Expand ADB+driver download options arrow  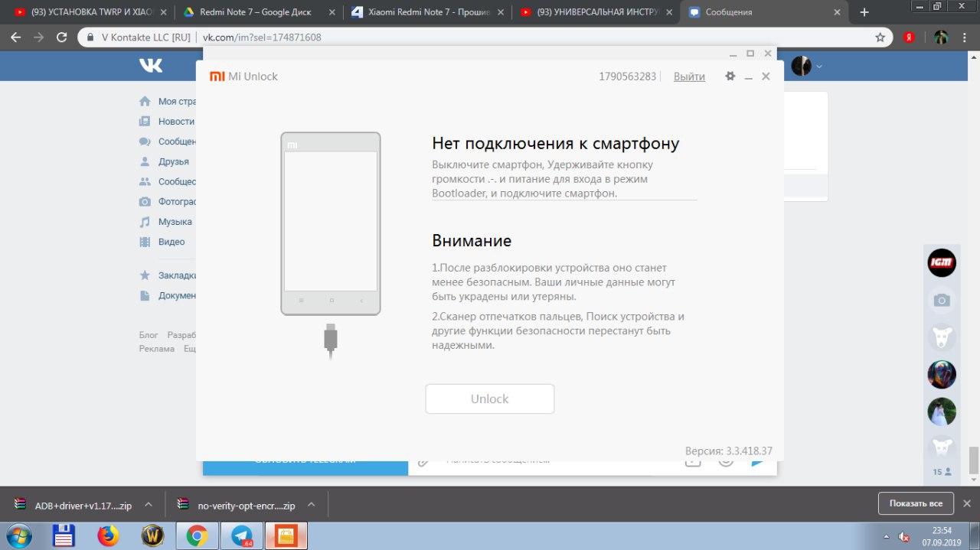point(149,505)
